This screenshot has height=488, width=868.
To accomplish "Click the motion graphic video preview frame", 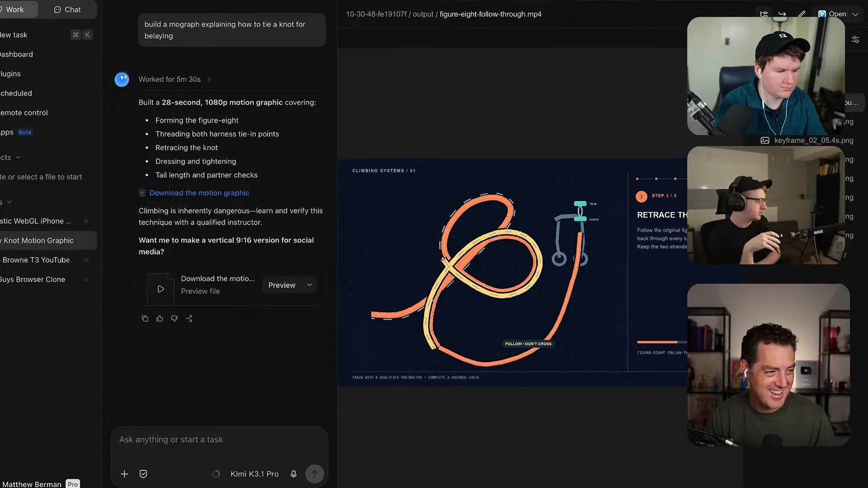I will pyautogui.click(x=513, y=272).
